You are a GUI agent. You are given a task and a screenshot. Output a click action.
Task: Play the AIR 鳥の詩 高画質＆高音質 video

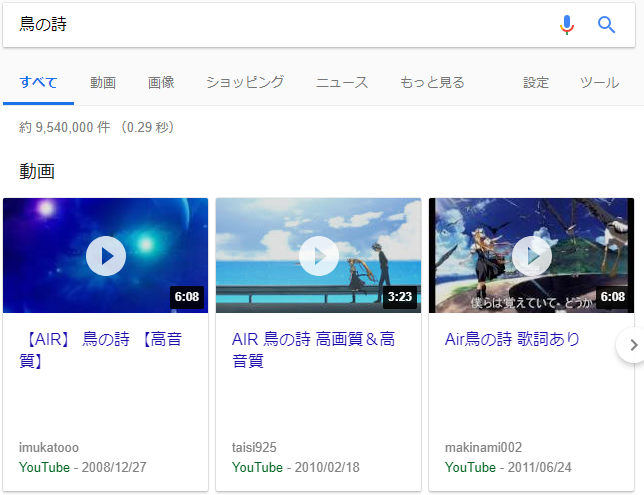click(319, 256)
